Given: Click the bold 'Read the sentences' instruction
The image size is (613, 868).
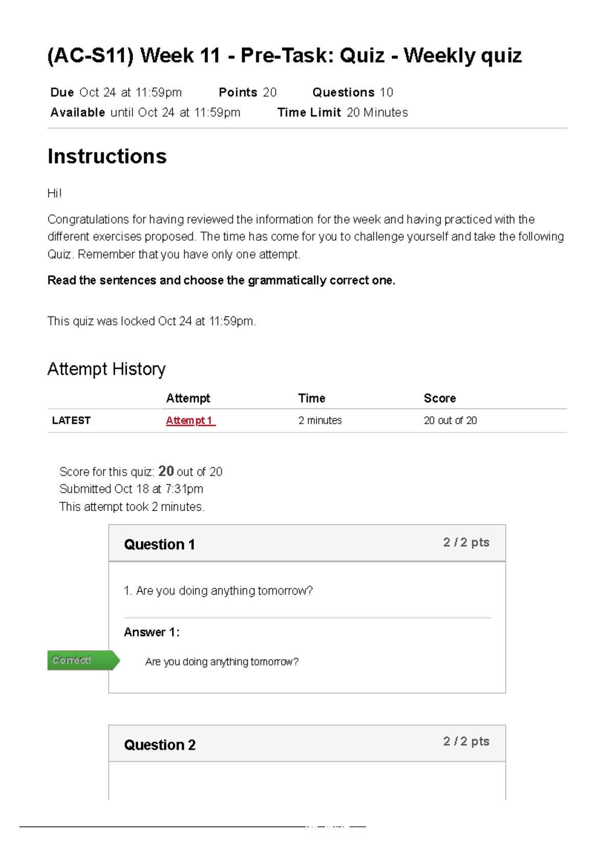Looking at the screenshot, I should tap(221, 280).
